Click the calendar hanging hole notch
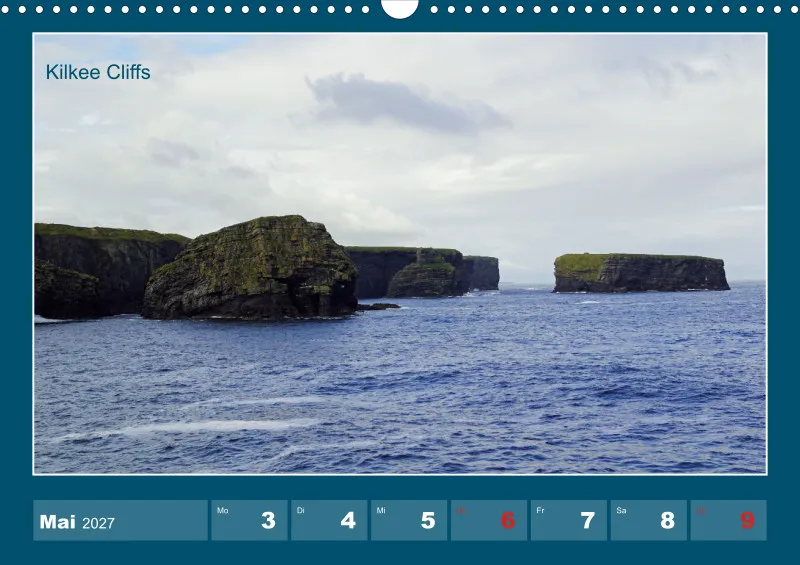The height and width of the screenshot is (565, 800). click(400, 7)
